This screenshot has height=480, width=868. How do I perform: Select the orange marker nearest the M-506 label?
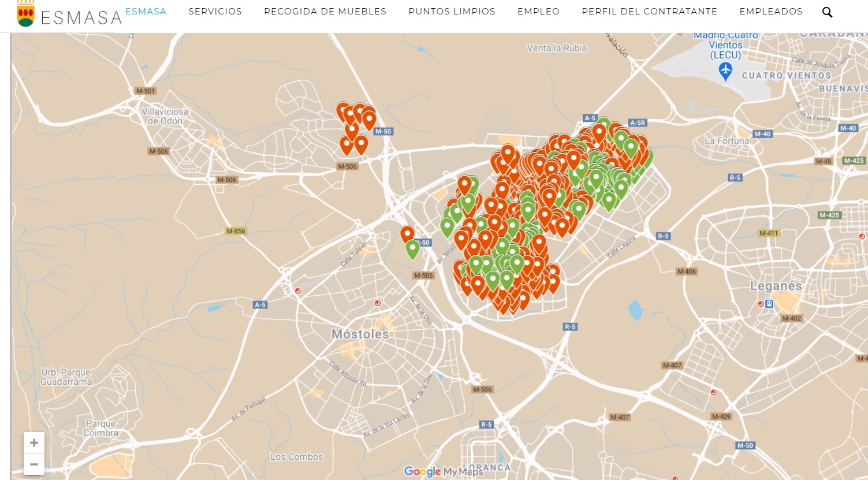347,144
